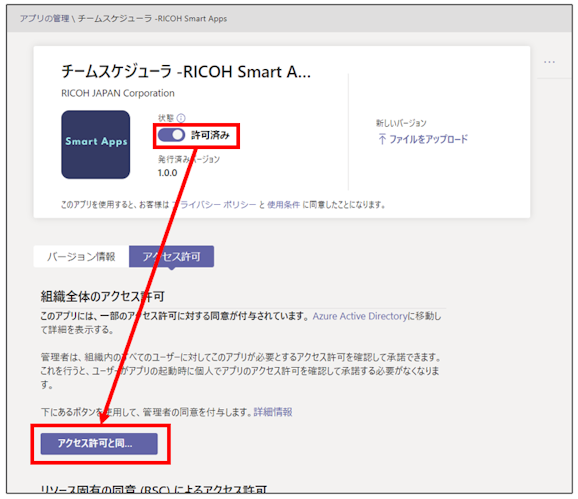The width and height of the screenshot is (578, 499).
Task: Follow the Azure Active Directory link
Action: pos(360,316)
